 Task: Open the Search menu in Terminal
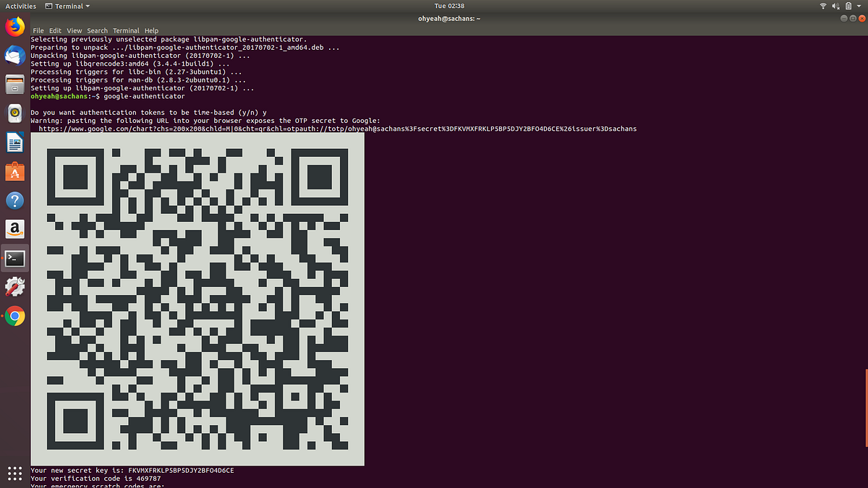pyautogui.click(x=97, y=30)
